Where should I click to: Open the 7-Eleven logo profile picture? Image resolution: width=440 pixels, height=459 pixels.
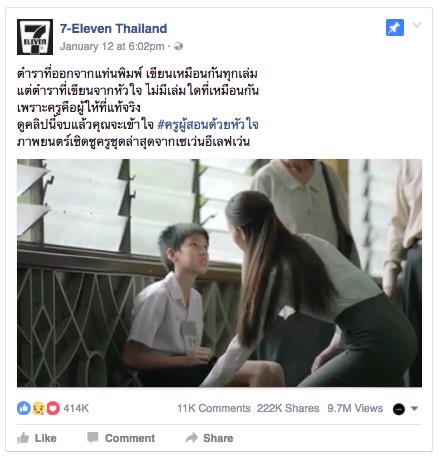pyautogui.click(x=35, y=37)
